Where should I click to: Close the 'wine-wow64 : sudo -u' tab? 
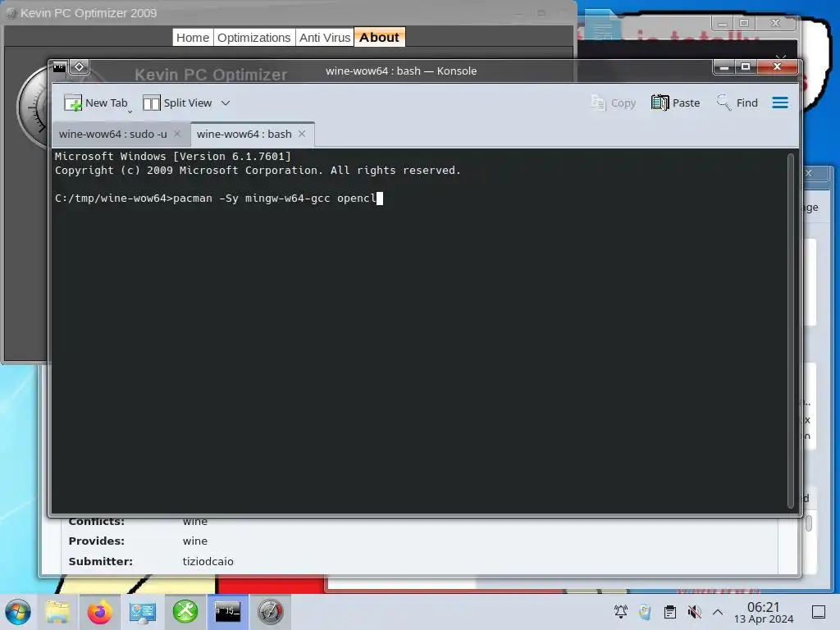(x=177, y=134)
